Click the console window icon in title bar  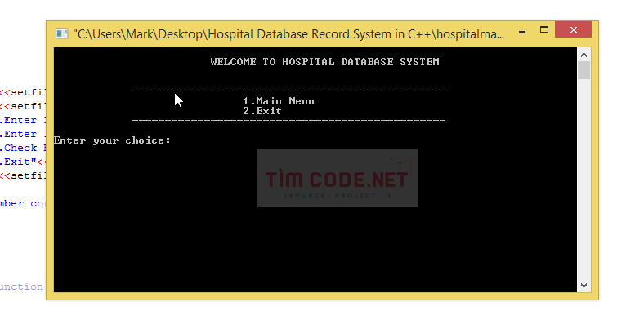[x=61, y=33]
